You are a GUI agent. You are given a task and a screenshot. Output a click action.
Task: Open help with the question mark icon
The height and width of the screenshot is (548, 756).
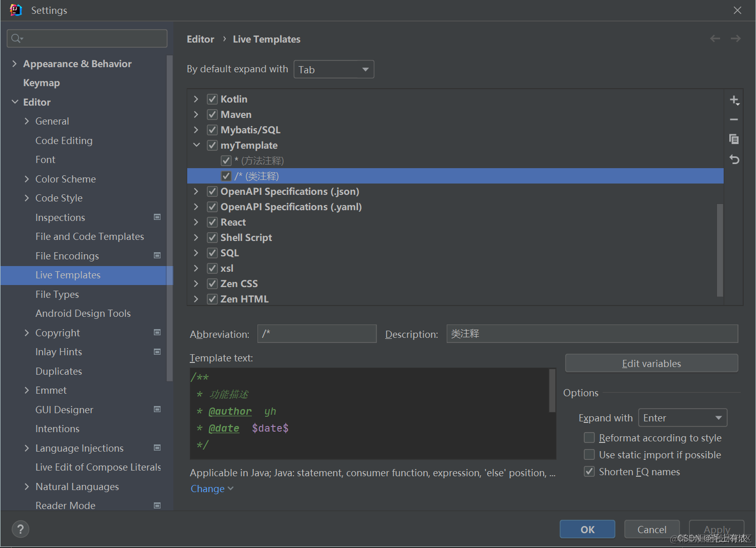(x=21, y=529)
